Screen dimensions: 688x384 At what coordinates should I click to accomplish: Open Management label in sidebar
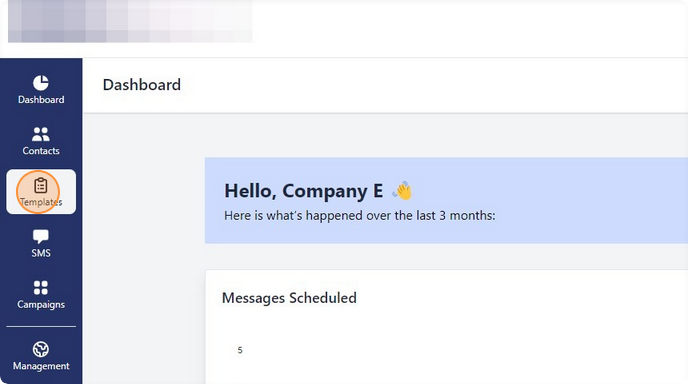(x=41, y=366)
